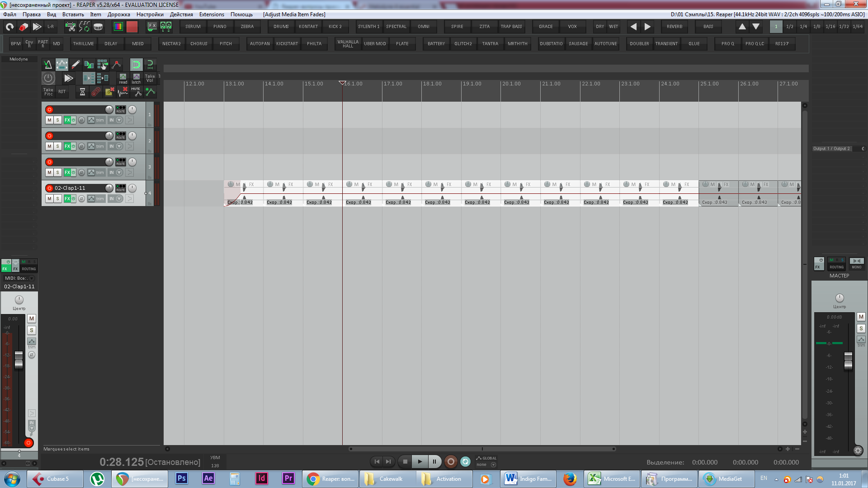Select the 1/4 grid division button
868x488 pixels.
coord(803,27)
